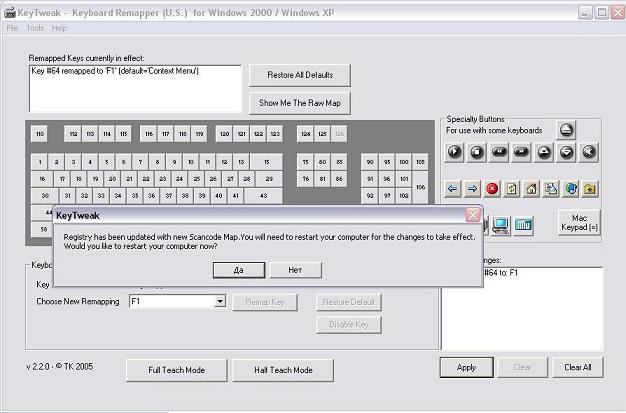Screen dimensions: 626x413
Task: Select numpad key 102
Action: click(404, 195)
